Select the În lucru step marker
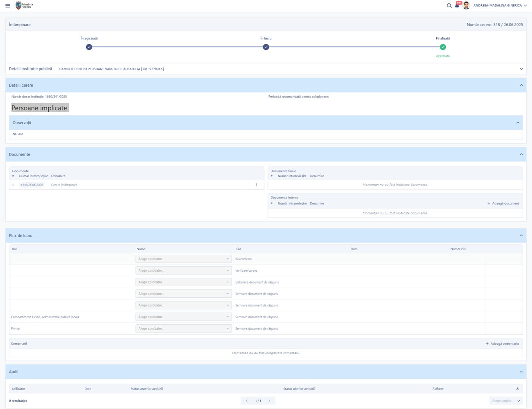Viewport: 532px width, 409px height. [x=266, y=47]
